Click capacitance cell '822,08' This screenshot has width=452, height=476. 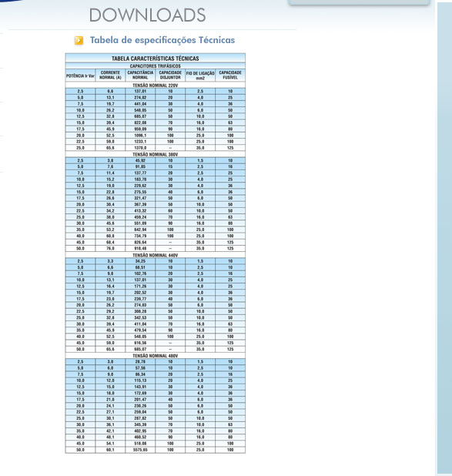(140, 122)
